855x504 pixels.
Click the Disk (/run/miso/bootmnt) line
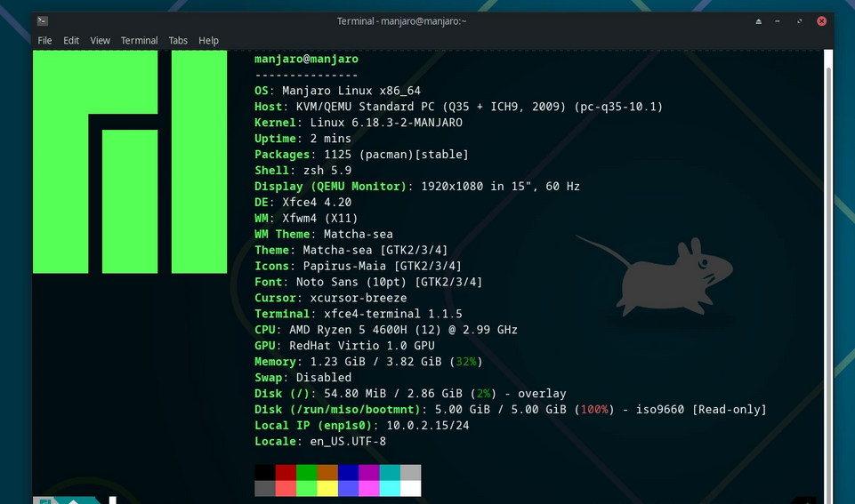(511, 409)
